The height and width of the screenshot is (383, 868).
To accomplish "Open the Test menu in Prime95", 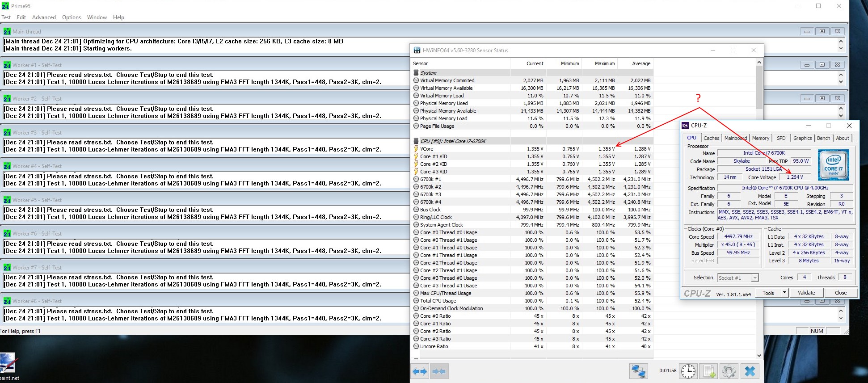I will pyautogui.click(x=6, y=17).
